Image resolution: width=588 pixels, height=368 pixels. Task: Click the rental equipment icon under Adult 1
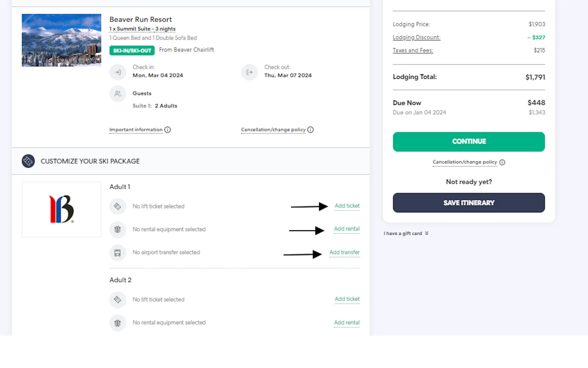(x=118, y=230)
